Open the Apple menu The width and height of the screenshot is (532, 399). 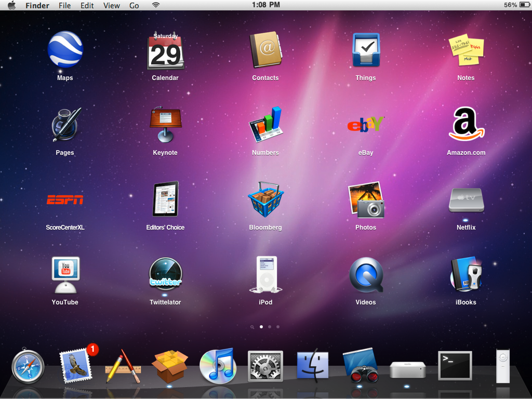coord(12,5)
